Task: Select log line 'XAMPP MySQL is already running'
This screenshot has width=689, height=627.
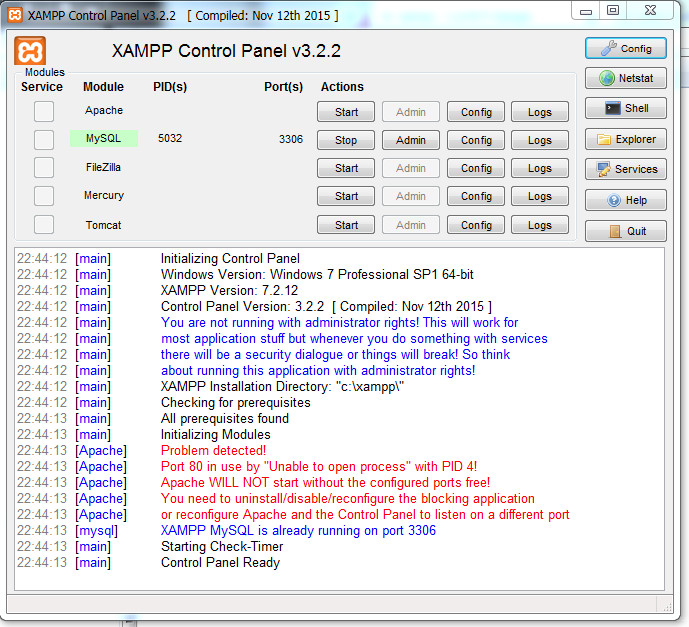Action: click(298, 530)
